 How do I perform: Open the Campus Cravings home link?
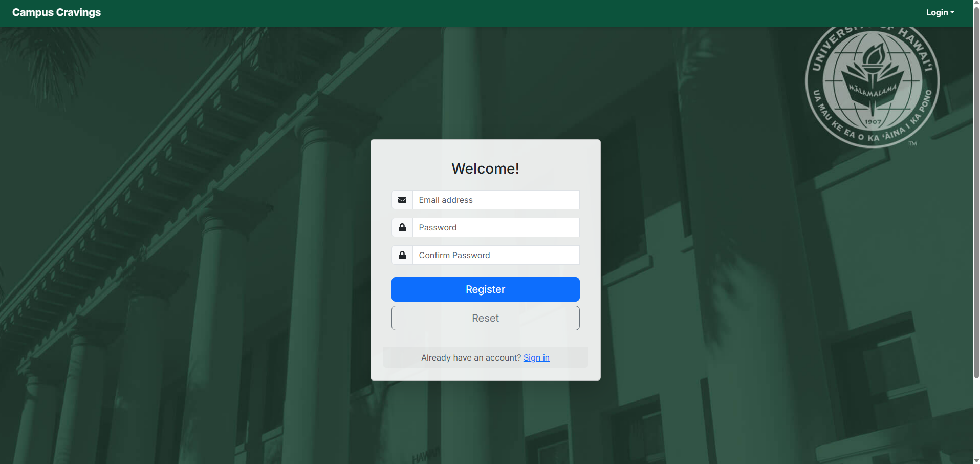pyautogui.click(x=56, y=13)
